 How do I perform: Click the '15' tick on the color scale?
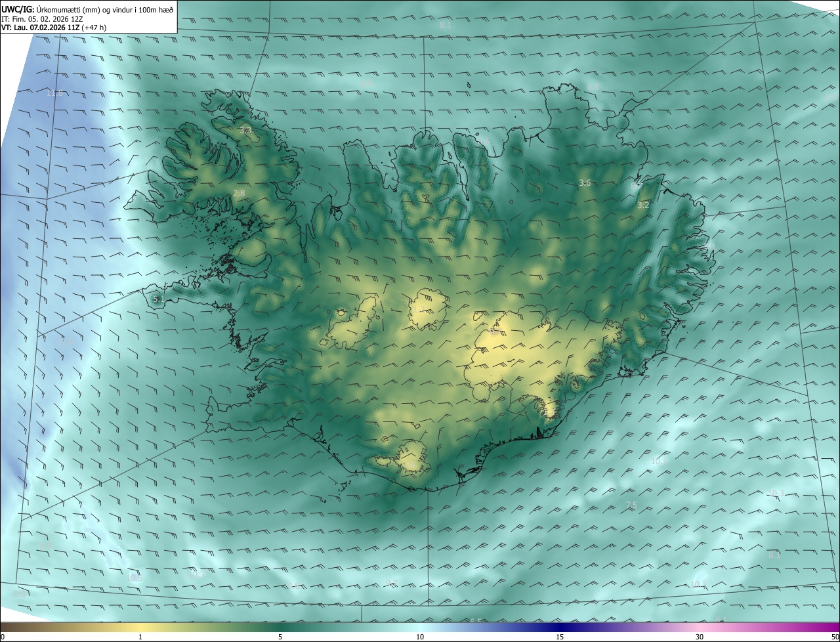(x=560, y=637)
